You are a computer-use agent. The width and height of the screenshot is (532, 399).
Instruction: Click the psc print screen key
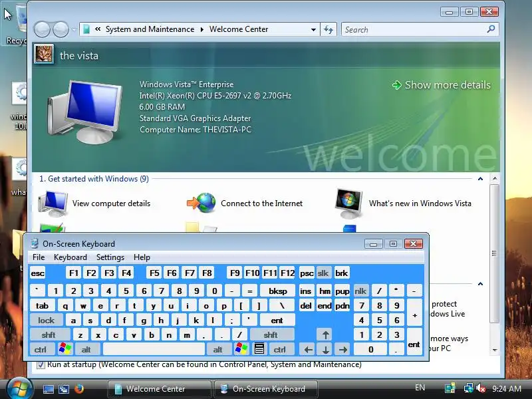pos(307,273)
